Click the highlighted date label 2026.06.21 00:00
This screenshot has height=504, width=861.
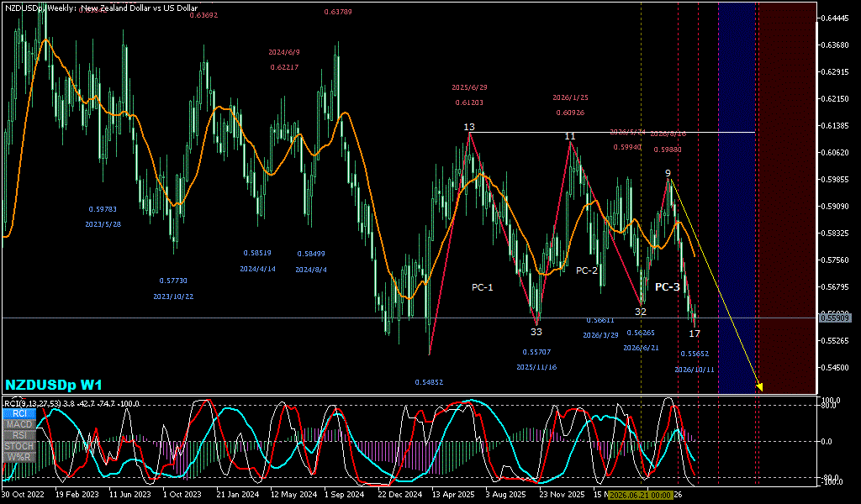(640, 496)
